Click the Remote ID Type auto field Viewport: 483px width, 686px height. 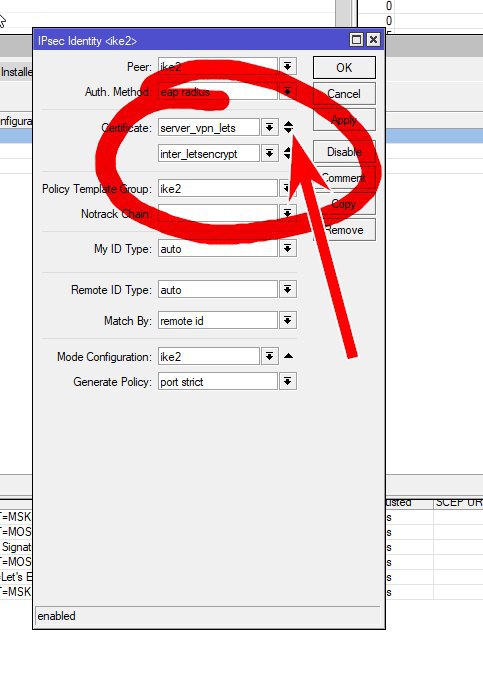coord(217,290)
